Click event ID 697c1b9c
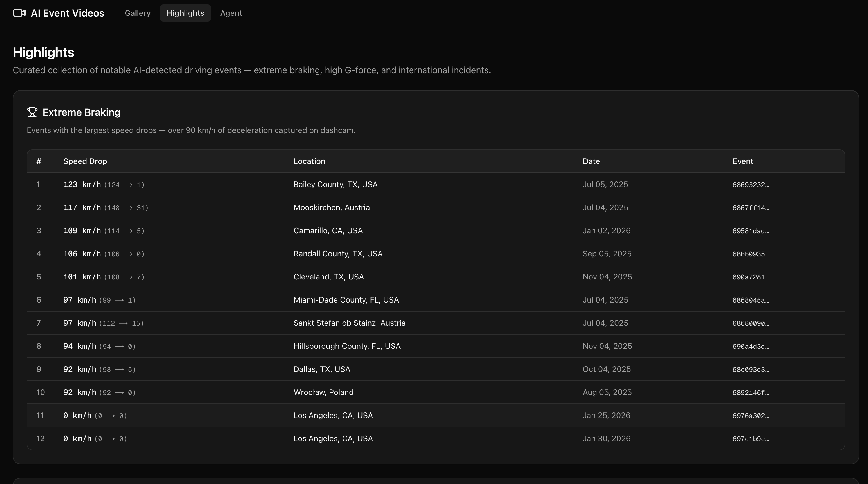868x484 pixels. coord(750,439)
